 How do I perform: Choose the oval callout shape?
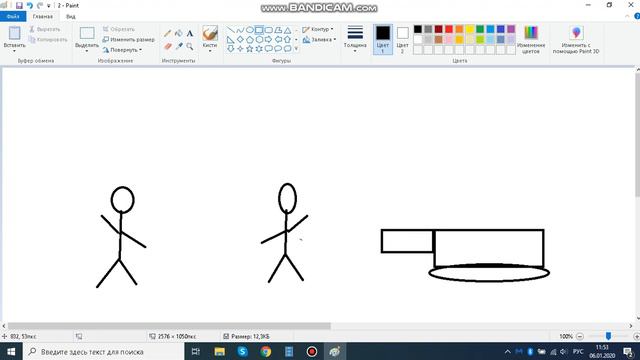pos(278,49)
